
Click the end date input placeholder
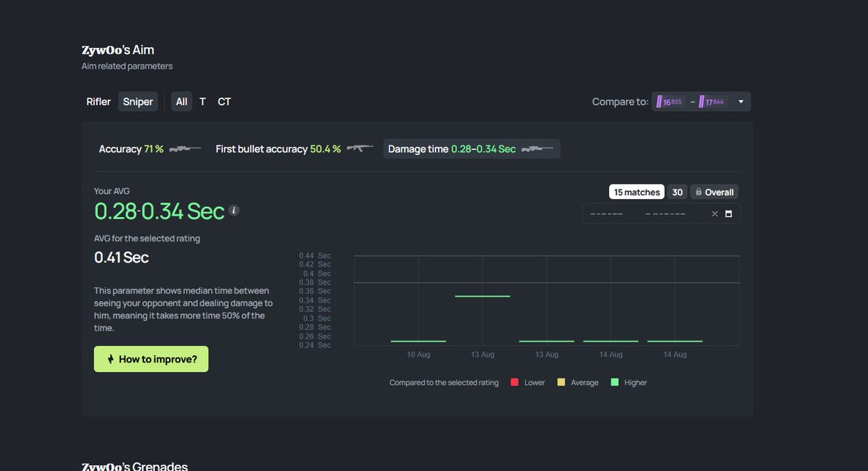tap(665, 214)
